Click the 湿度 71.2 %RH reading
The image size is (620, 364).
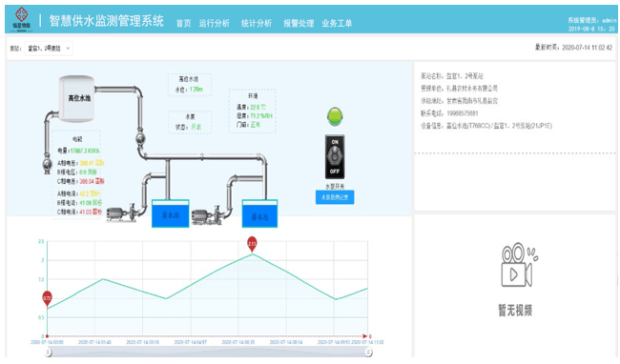click(x=255, y=115)
